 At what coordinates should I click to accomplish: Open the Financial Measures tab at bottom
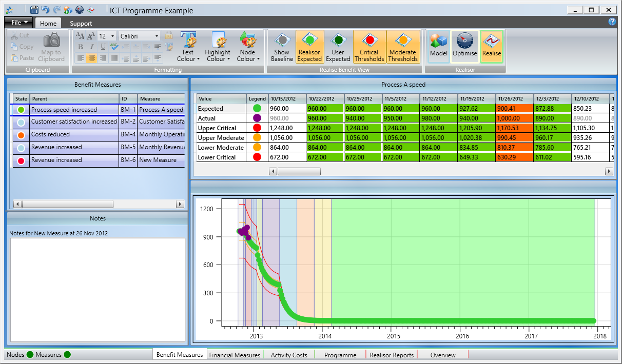tap(235, 354)
